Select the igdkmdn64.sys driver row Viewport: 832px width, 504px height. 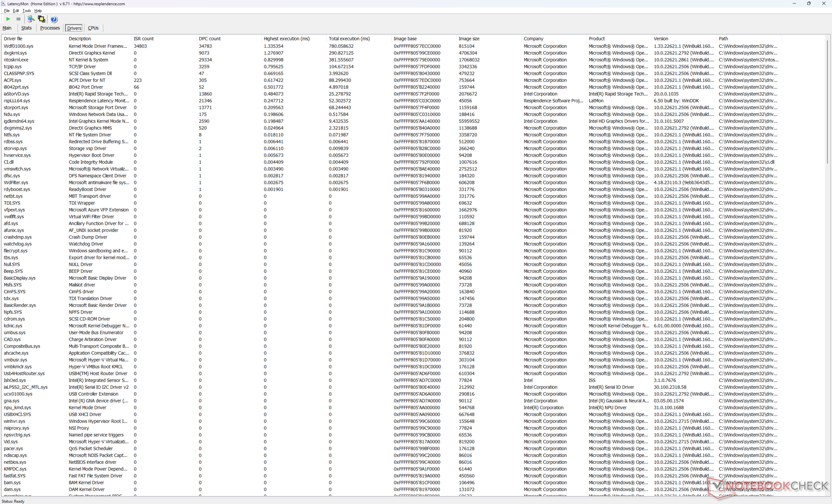coord(391,121)
